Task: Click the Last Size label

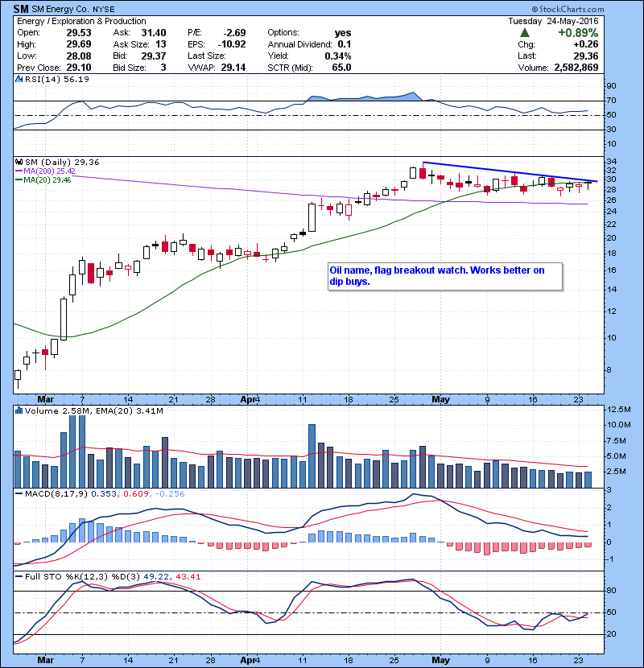Action: point(207,56)
